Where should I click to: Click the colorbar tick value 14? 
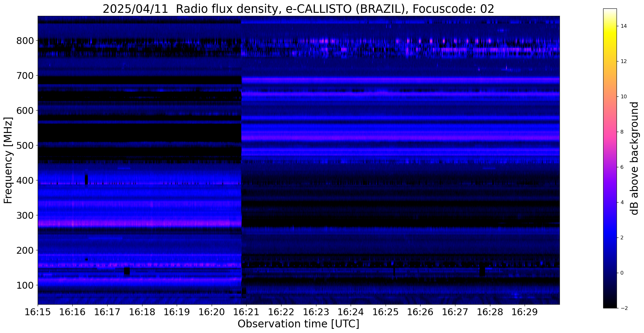[624, 26]
